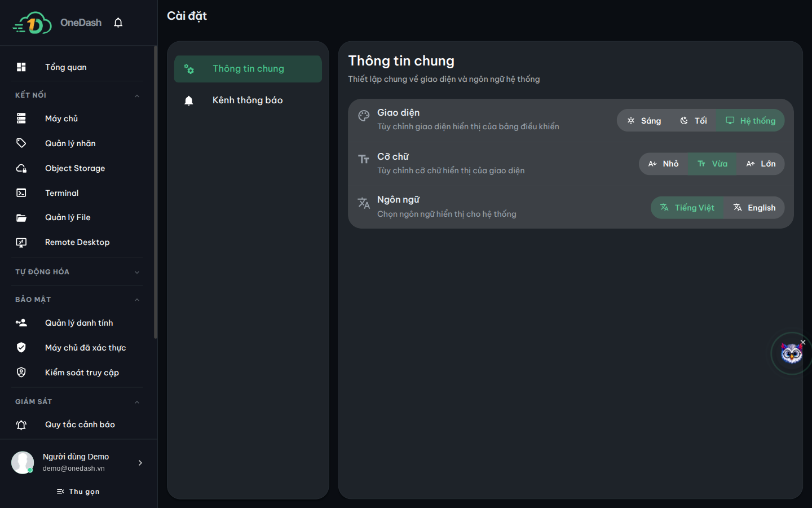The width and height of the screenshot is (812, 508).
Task: Switch the language to English
Action: coord(754,208)
